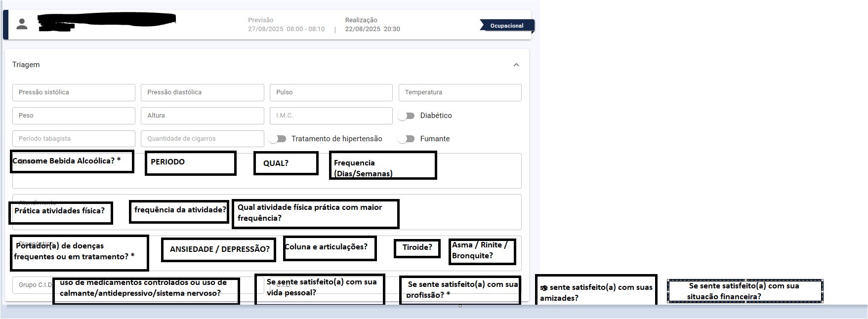Click the Consome Bebida Alcoólica box
Viewport: 868px width, 319px height.
tap(72, 161)
